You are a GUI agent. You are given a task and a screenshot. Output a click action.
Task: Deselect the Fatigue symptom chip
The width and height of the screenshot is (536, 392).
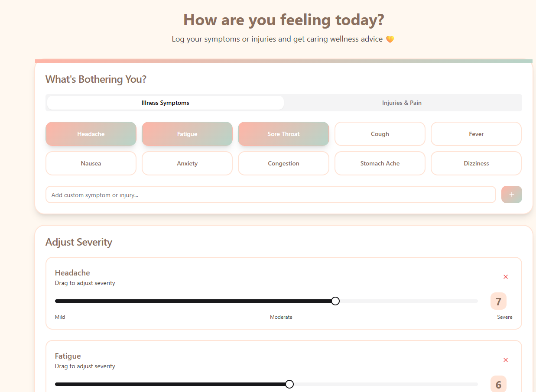click(187, 134)
